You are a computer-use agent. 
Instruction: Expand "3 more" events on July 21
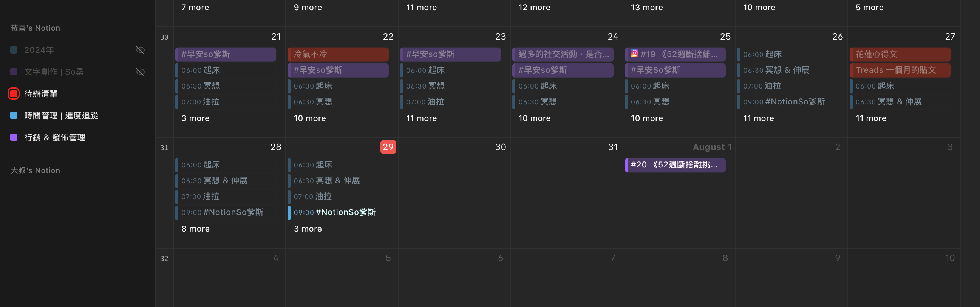[x=195, y=118]
